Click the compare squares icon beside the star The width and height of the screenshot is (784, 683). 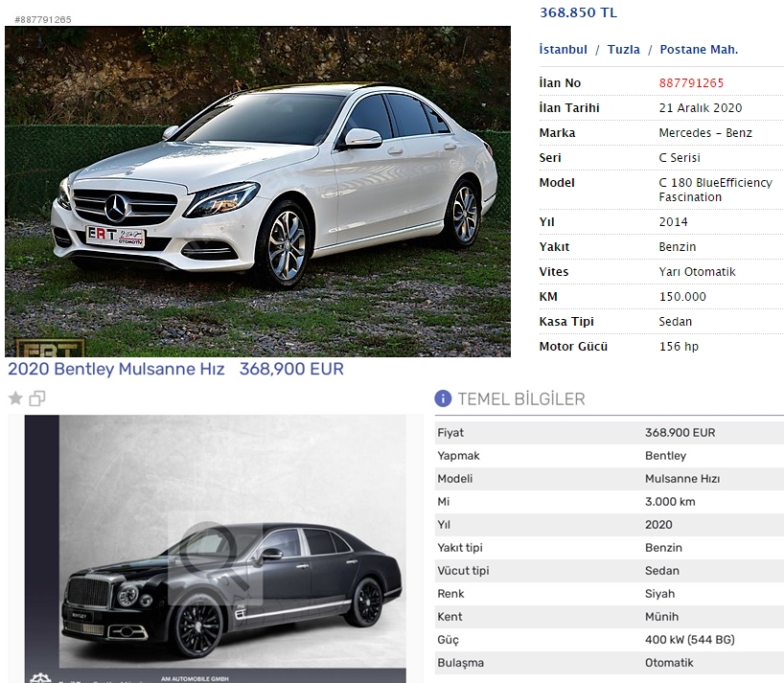tap(37, 398)
